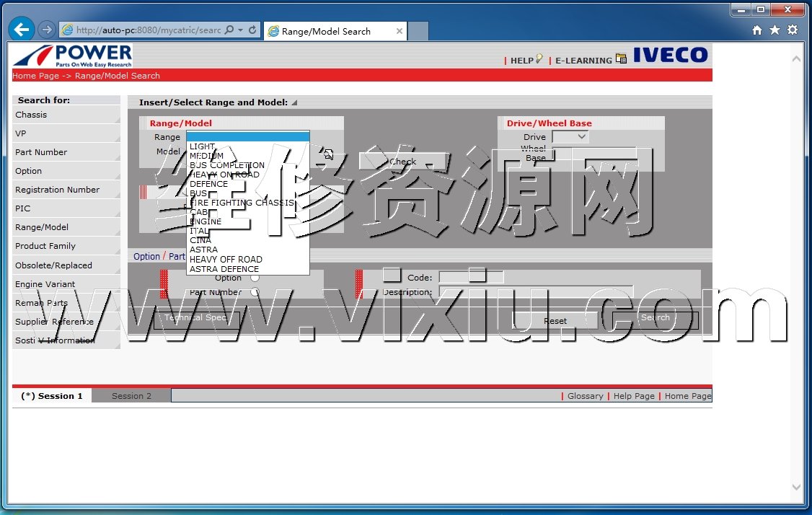Click the browser Back arrow button
Screen dimensions: 812x515
pos(22,30)
